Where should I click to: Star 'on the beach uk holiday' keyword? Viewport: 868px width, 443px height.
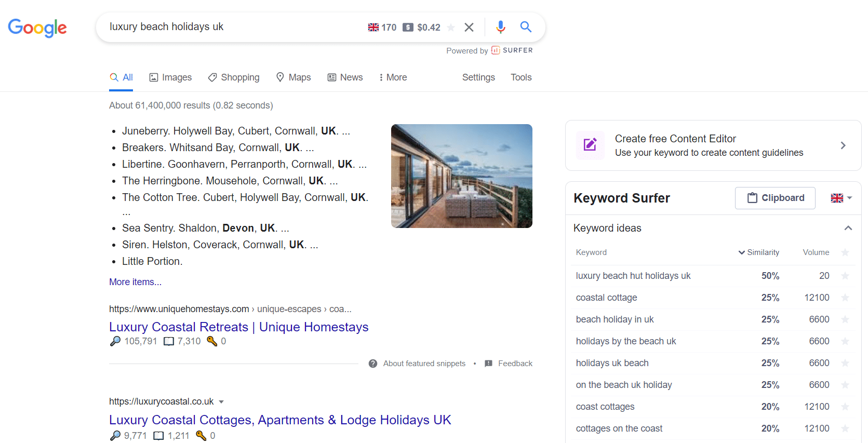coord(845,385)
